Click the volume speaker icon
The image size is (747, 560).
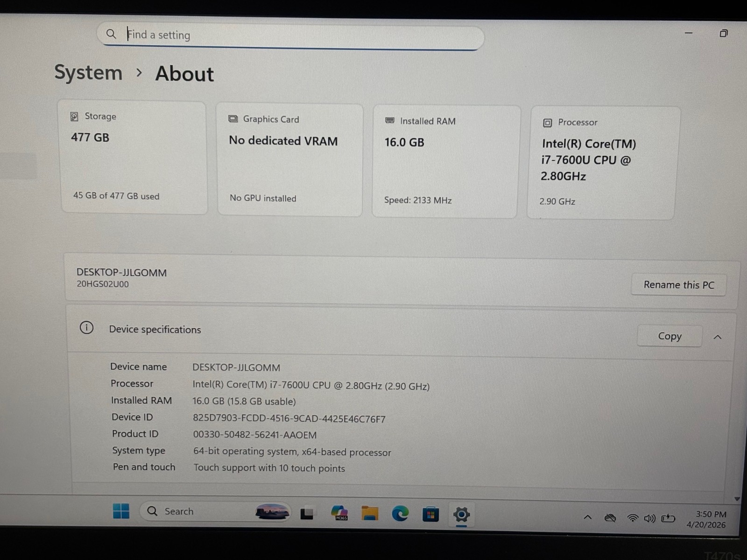pyautogui.click(x=649, y=518)
